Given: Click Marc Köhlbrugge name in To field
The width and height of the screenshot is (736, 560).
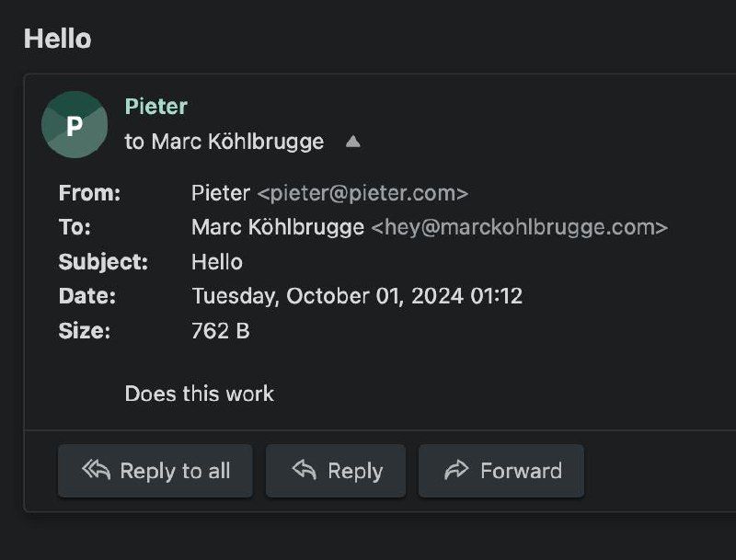Looking at the screenshot, I should pos(277,227).
